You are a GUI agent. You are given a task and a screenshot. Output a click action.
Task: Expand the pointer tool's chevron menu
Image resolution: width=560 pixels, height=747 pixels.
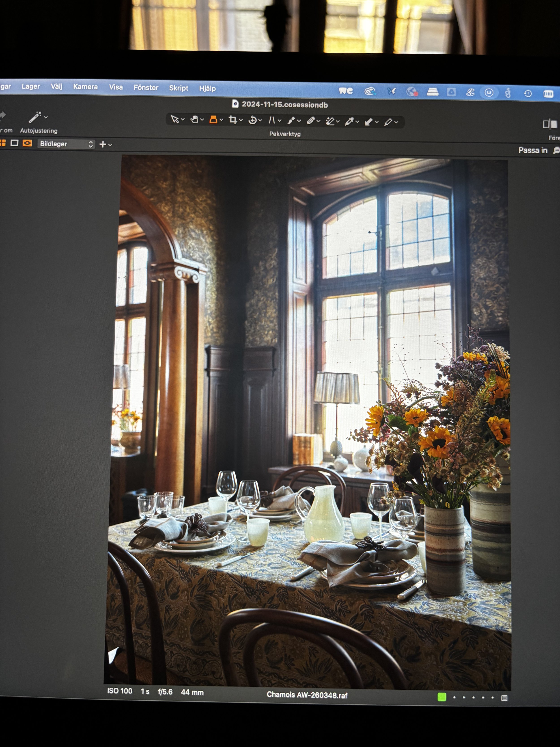tap(183, 119)
